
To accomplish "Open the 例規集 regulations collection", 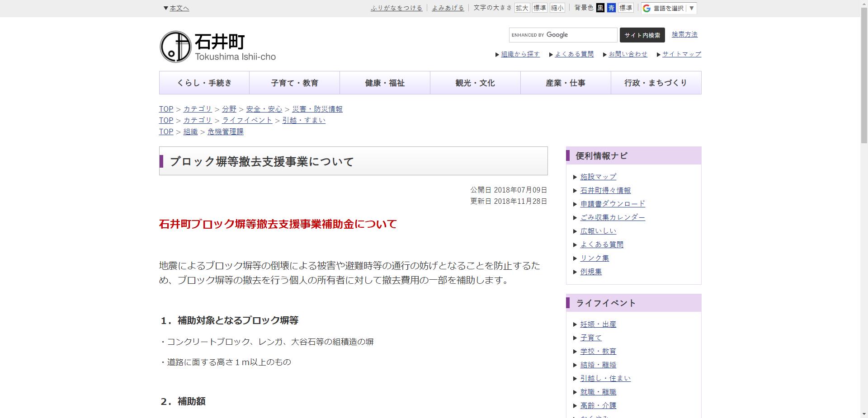I will pyautogui.click(x=590, y=272).
